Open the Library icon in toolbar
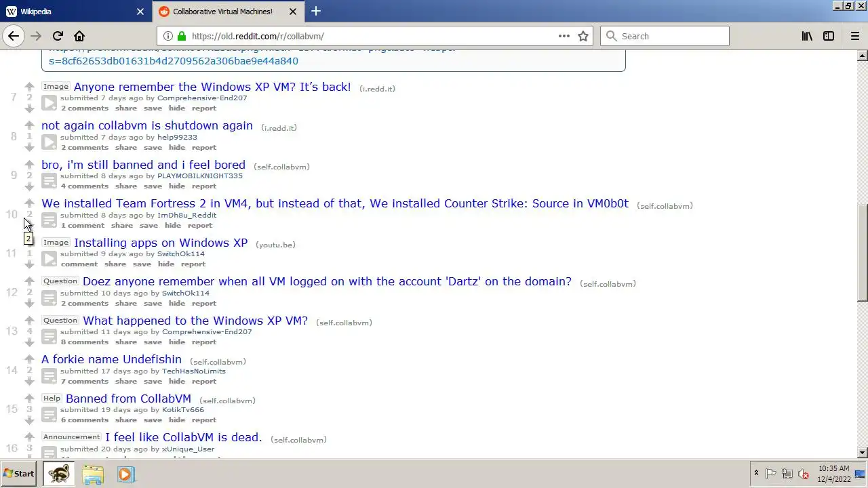 pyautogui.click(x=807, y=36)
